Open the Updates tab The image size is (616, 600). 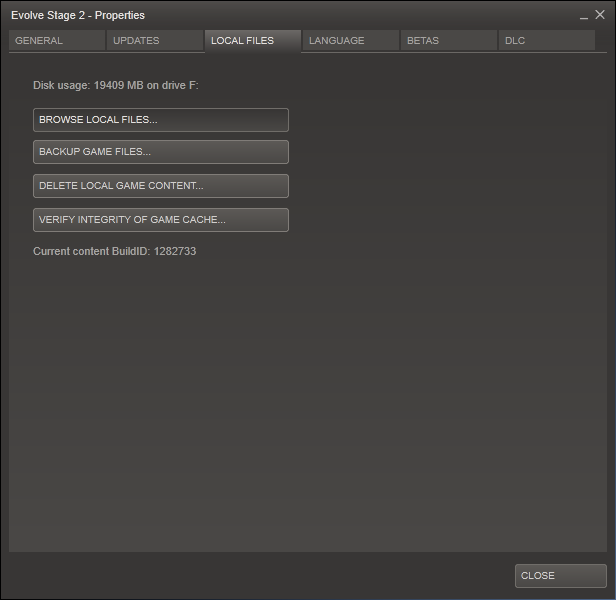click(x=155, y=40)
